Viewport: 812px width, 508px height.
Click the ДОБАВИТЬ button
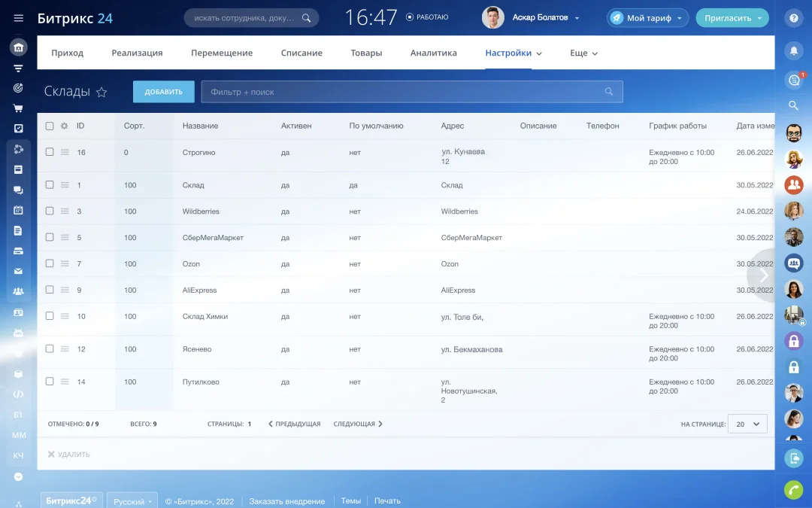163,92
